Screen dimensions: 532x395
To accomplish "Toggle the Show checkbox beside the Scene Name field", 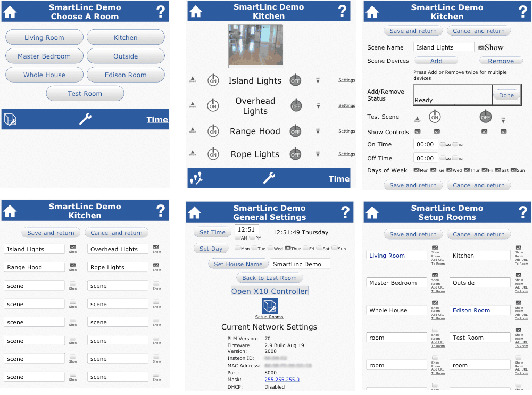I will tap(481, 47).
